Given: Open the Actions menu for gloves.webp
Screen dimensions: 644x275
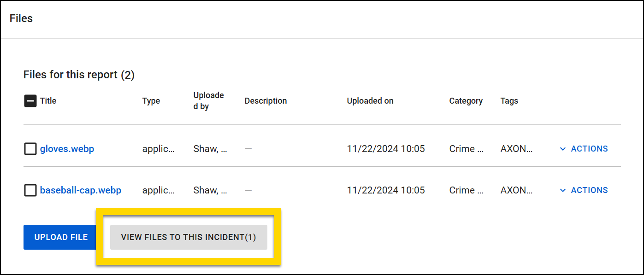Looking at the screenshot, I should [583, 148].
